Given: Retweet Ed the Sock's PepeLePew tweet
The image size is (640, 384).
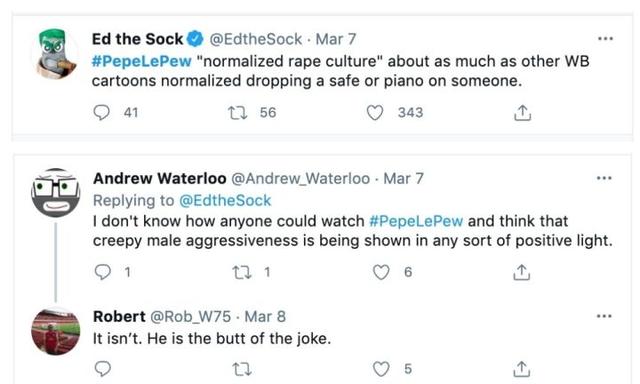Looking at the screenshot, I should [238, 113].
